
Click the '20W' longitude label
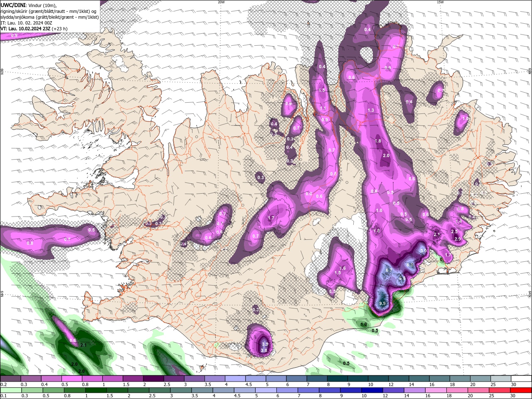click(x=222, y=2)
